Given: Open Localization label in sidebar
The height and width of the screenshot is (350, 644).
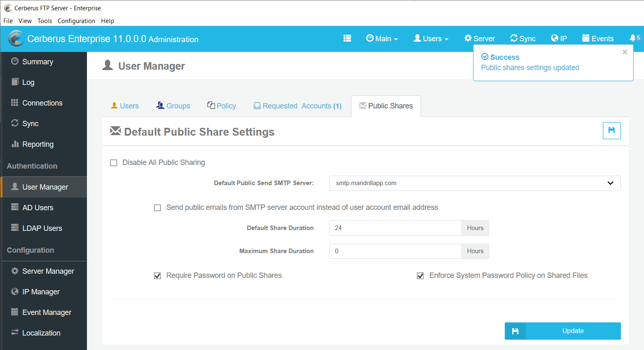Looking at the screenshot, I should pos(41,333).
